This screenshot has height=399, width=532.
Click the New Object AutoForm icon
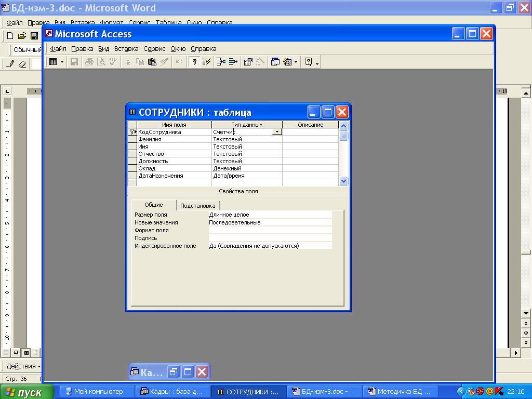[287, 62]
